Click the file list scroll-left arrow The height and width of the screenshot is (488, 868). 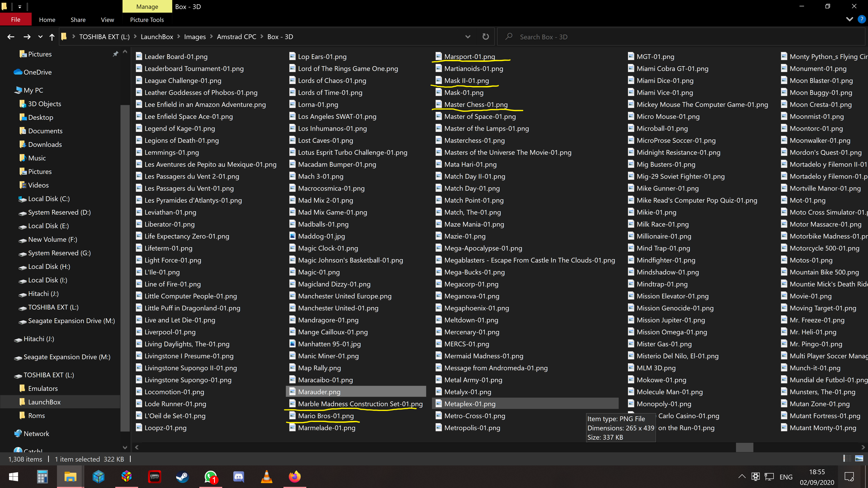tap(137, 447)
